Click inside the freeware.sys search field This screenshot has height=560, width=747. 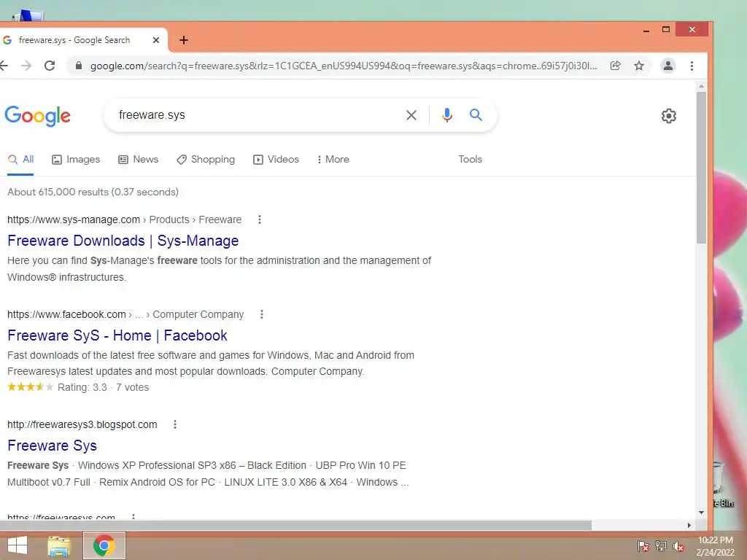pos(258,114)
